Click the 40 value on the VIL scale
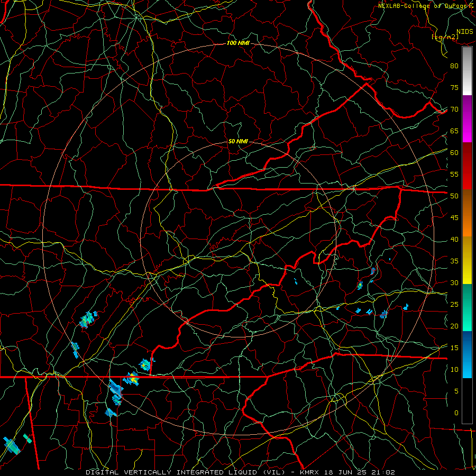 (454, 240)
